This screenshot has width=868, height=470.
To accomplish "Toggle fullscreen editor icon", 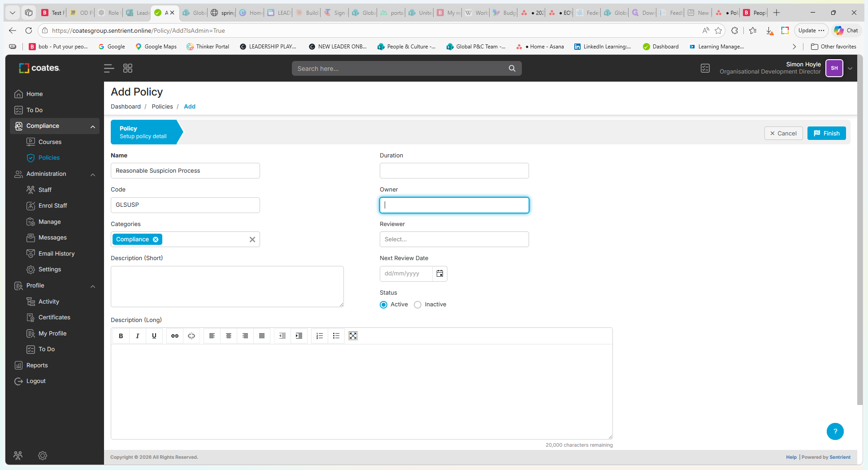I will (x=353, y=336).
